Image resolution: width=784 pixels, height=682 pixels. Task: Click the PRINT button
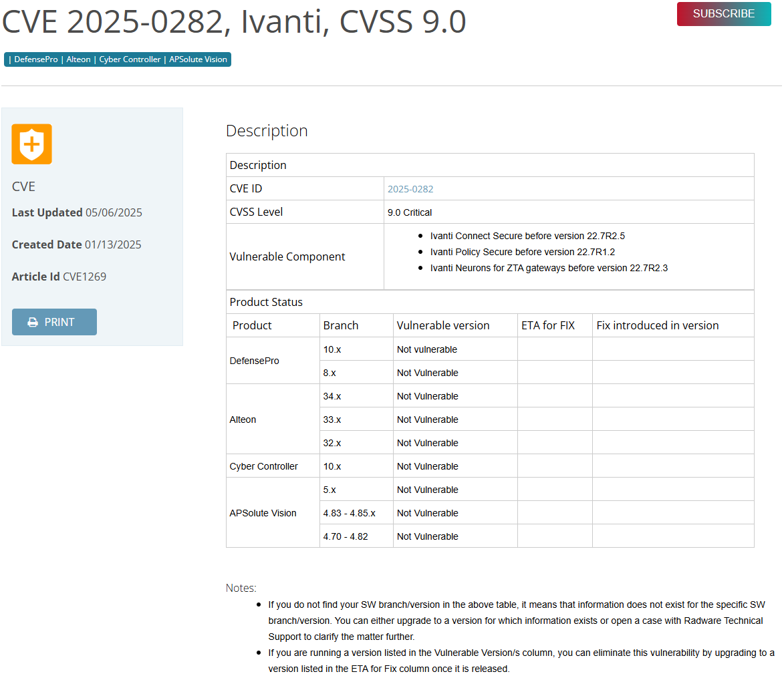tap(54, 322)
